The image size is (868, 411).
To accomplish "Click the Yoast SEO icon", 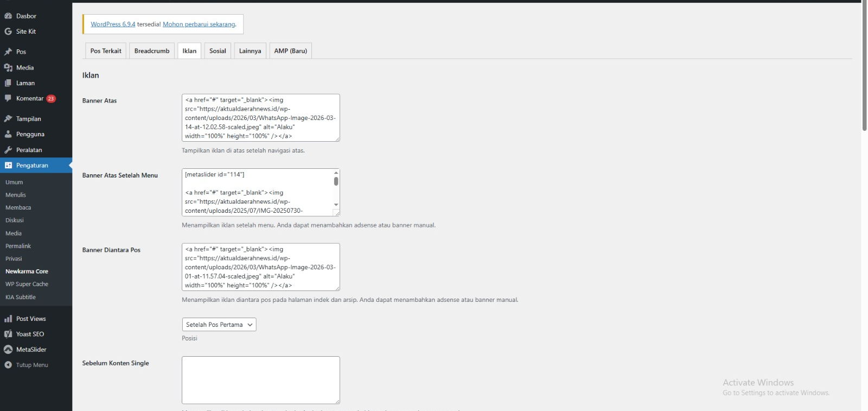I will (8, 334).
